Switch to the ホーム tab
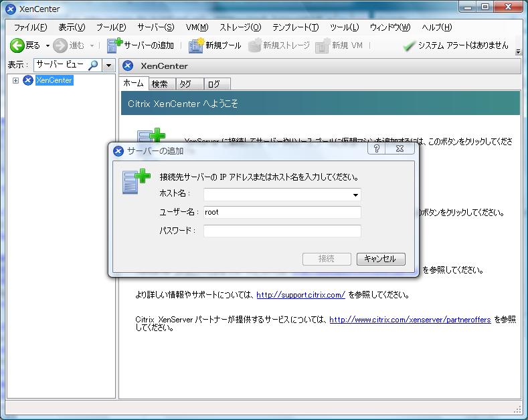This screenshot has height=420, width=528. (134, 83)
